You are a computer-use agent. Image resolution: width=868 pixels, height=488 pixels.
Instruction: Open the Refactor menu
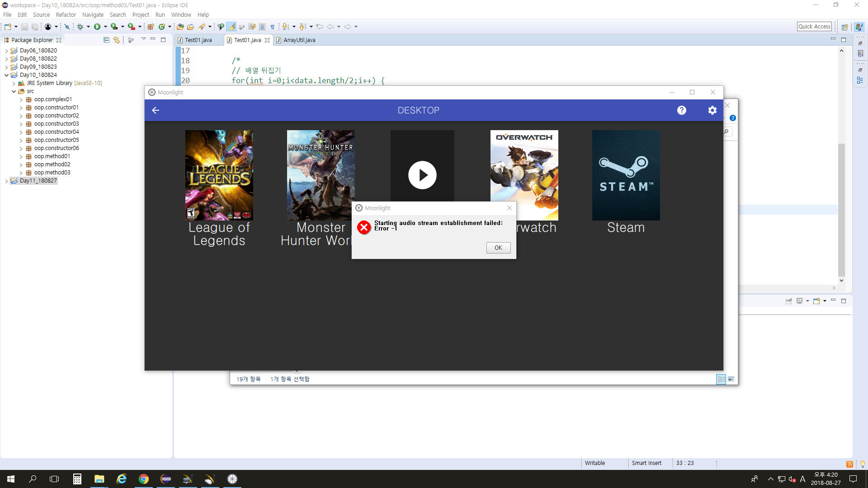66,15
